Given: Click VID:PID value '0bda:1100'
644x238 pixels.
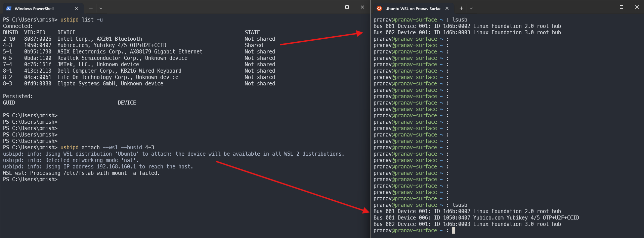Looking at the screenshot, I should click(38, 58).
